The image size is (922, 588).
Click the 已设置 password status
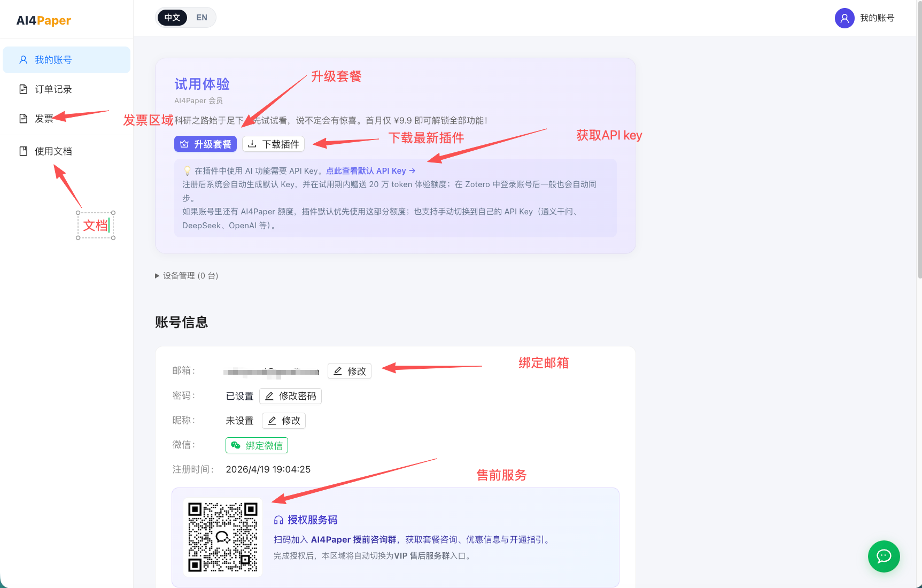coord(239,396)
